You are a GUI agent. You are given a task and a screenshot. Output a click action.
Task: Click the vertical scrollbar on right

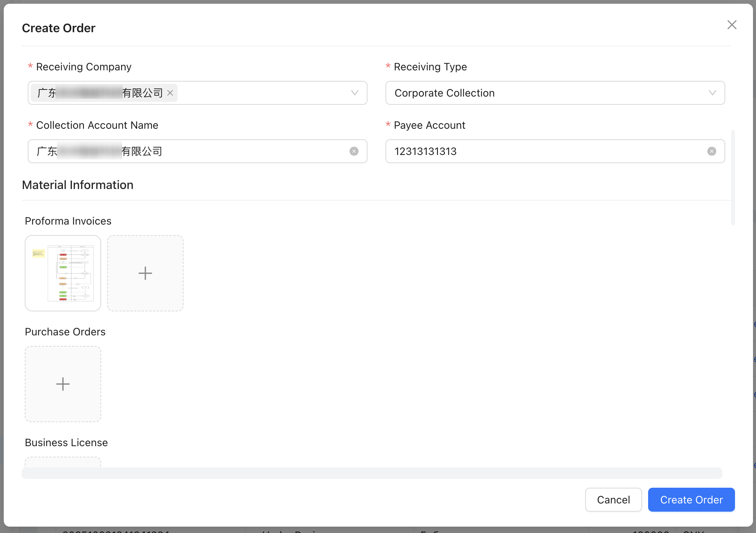(x=733, y=177)
